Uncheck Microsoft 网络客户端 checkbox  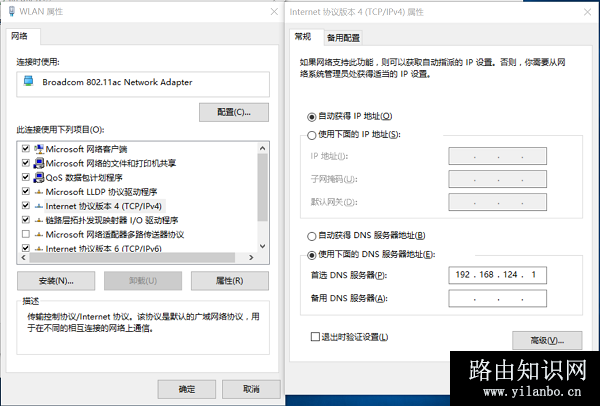coord(26,148)
